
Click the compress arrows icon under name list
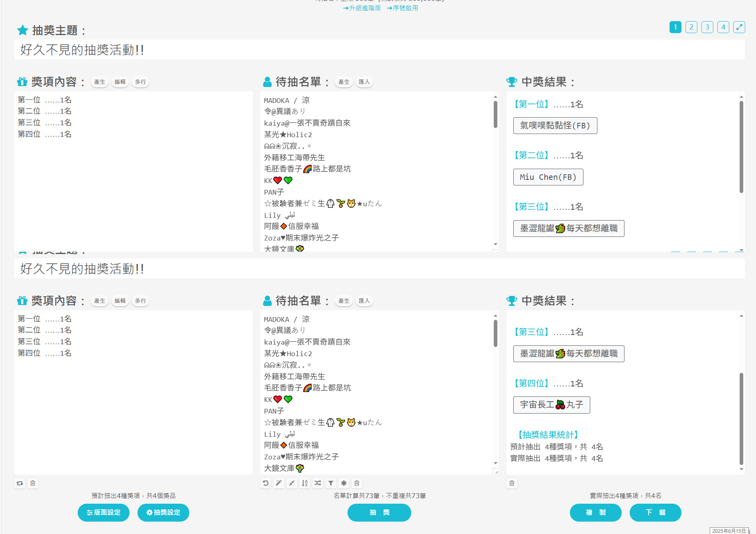[292, 483]
